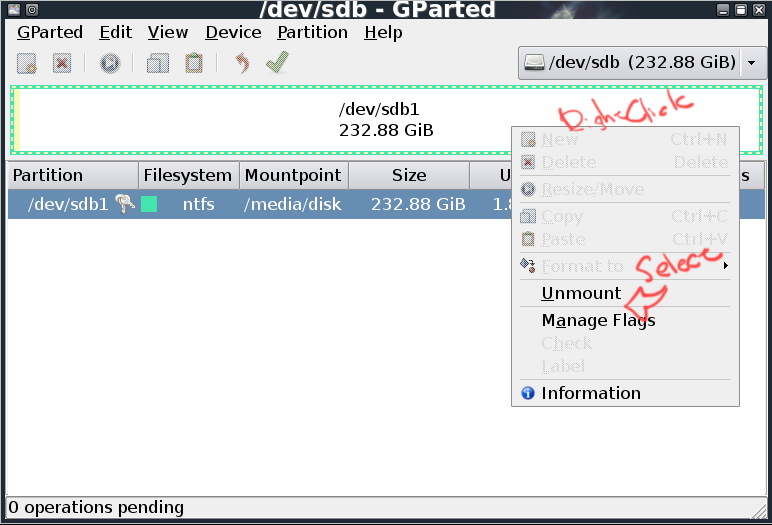Click the 0 operations pending status text
Viewport: 772px width, 525px height.
[96, 507]
